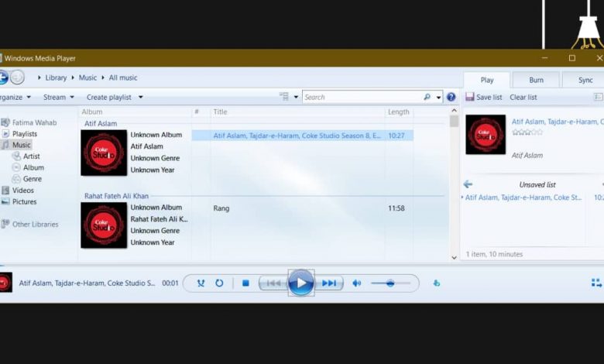Click Rahat Fateh Ali Khan group header
Screen dimensions: 604x364
116,196
